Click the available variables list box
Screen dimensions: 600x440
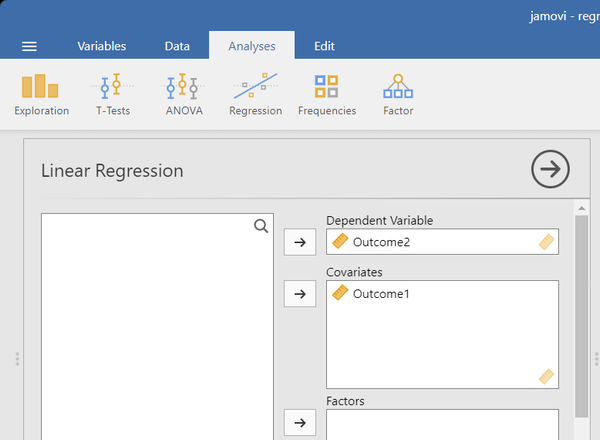(157, 327)
